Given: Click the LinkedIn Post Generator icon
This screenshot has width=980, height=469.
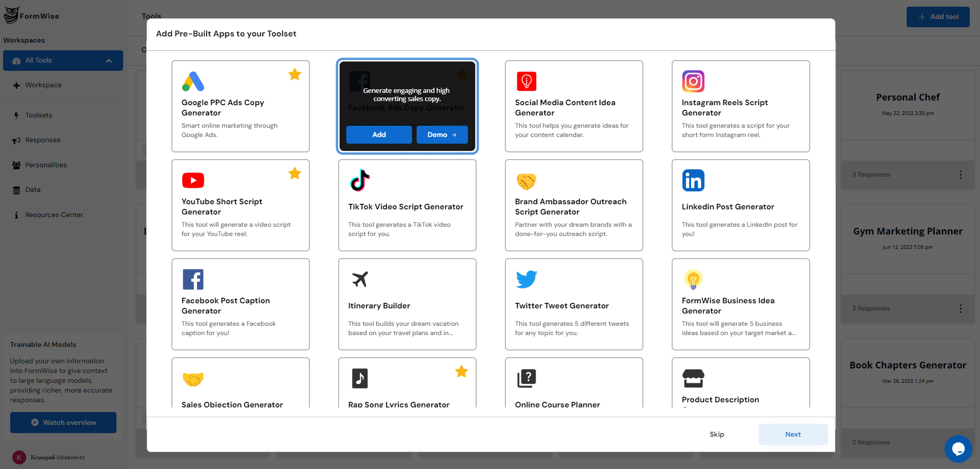Looking at the screenshot, I should point(693,180).
